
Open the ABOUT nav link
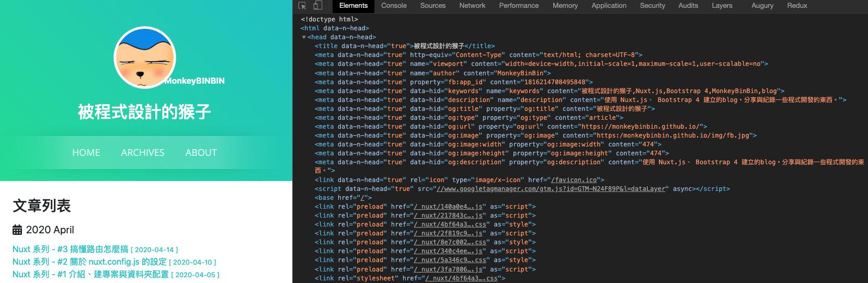click(201, 153)
